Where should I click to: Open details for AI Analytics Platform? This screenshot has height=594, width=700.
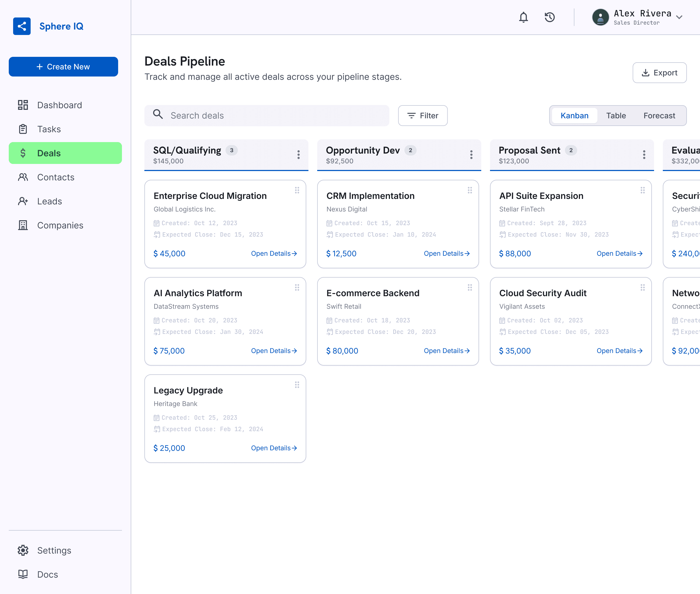(x=274, y=351)
